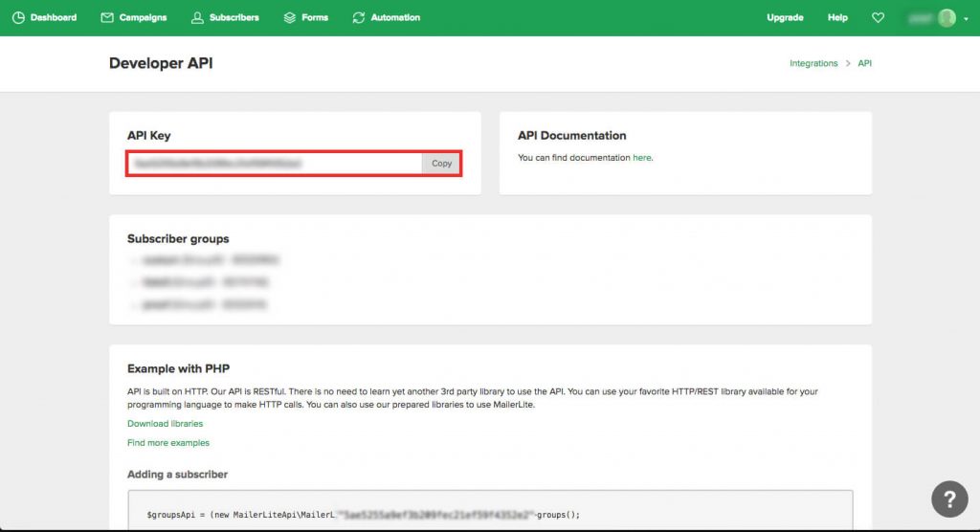Click the first blurred subscriber group row
This screenshot has height=532, width=980.
[207, 259]
